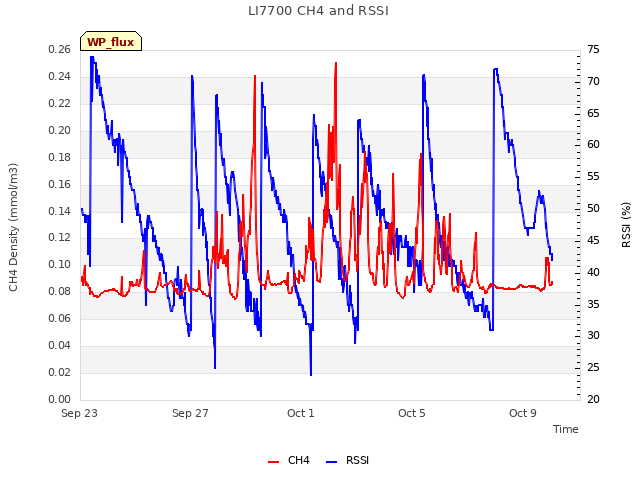Click the 0.16 left axis tick label
The image size is (640, 480).
pyautogui.click(x=60, y=184)
